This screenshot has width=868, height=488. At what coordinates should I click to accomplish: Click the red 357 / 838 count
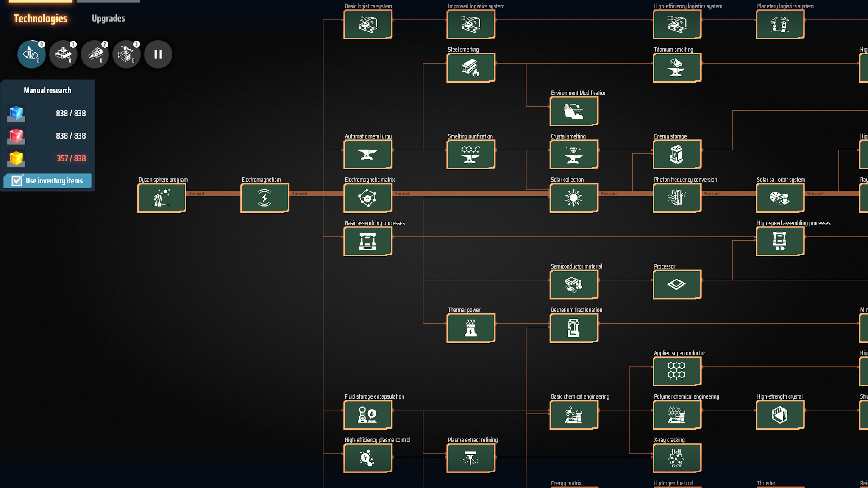click(x=71, y=158)
